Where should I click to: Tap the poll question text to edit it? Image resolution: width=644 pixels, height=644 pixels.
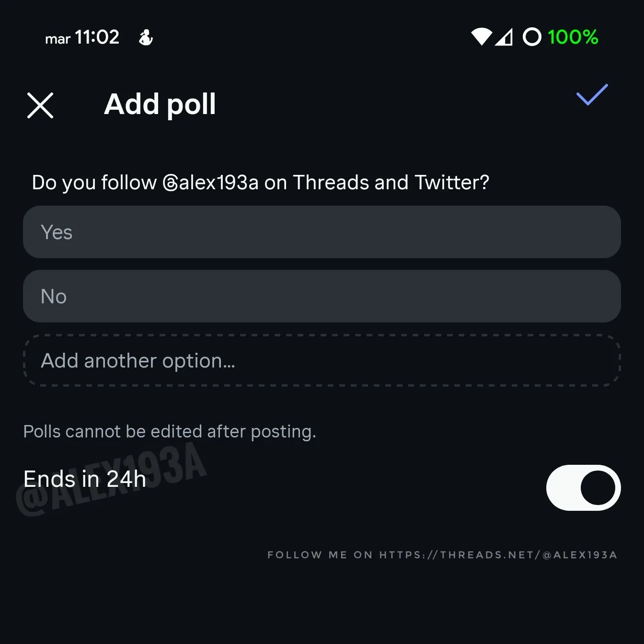point(261,183)
